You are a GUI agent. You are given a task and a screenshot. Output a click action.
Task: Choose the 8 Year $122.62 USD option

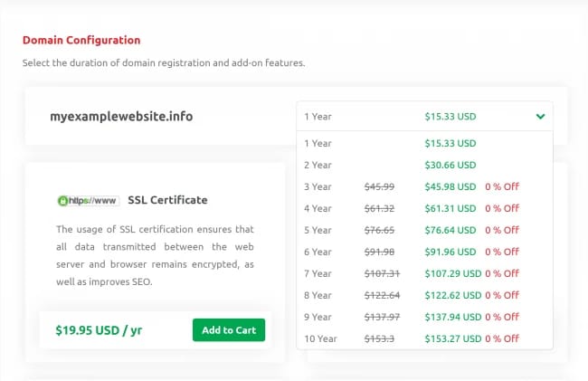(424, 296)
